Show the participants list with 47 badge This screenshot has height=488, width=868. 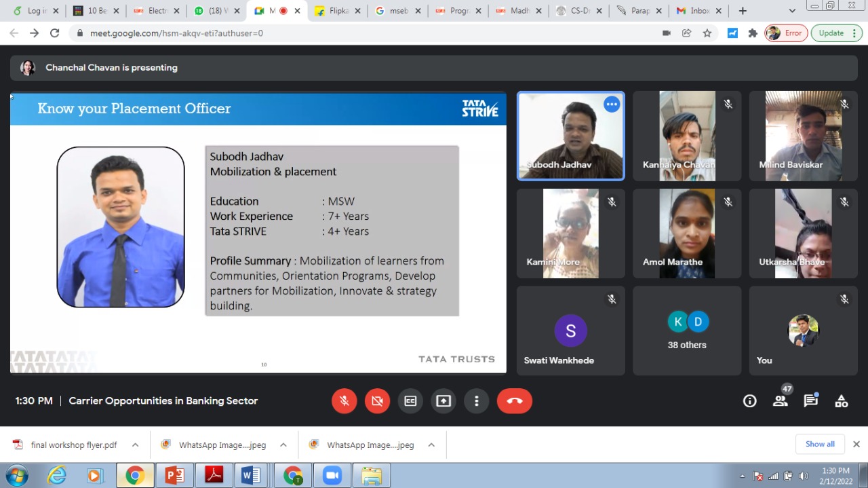click(781, 401)
